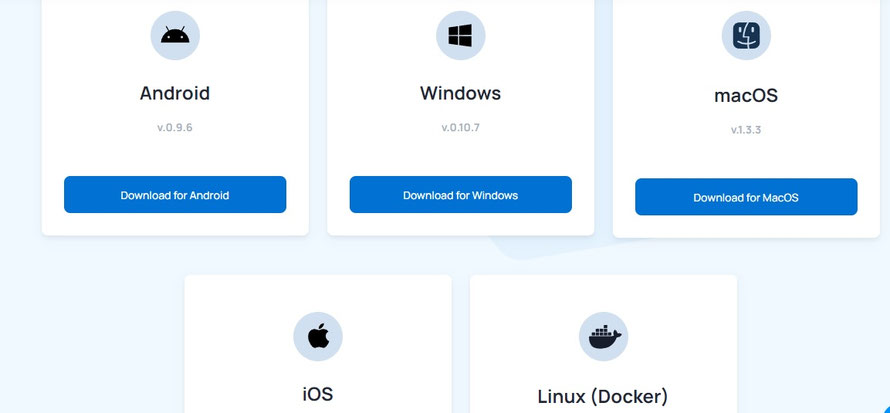Select the Android card heading

pyautogui.click(x=175, y=93)
